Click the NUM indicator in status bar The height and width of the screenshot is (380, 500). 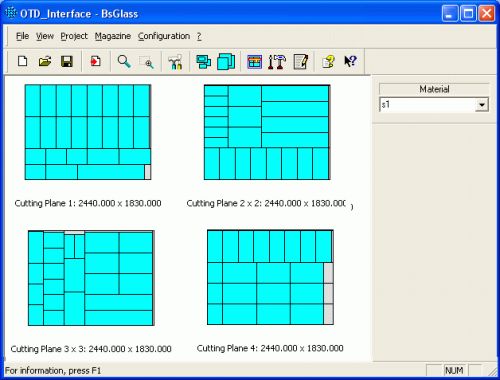click(454, 370)
